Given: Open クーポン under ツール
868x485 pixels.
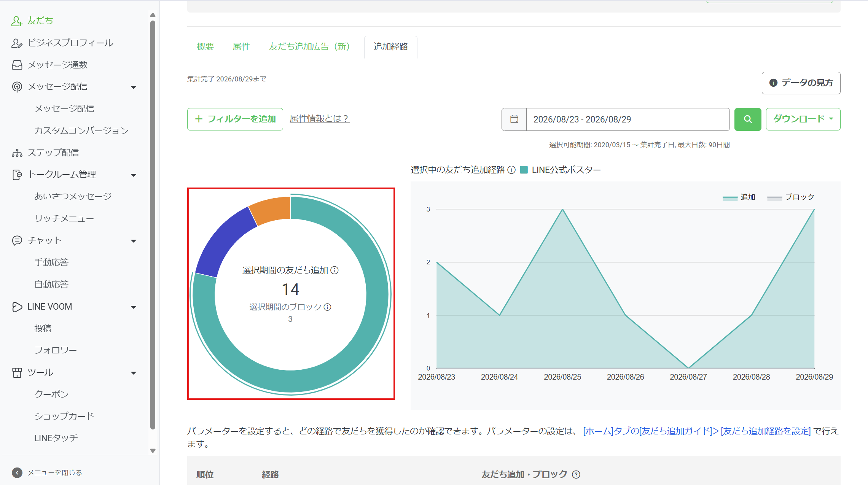Looking at the screenshot, I should [x=51, y=394].
